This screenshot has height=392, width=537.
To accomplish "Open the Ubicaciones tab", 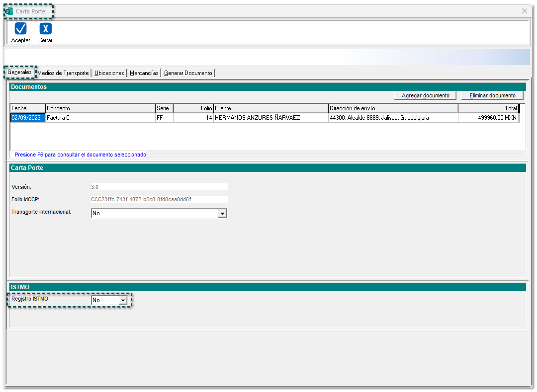I will 109,73.
